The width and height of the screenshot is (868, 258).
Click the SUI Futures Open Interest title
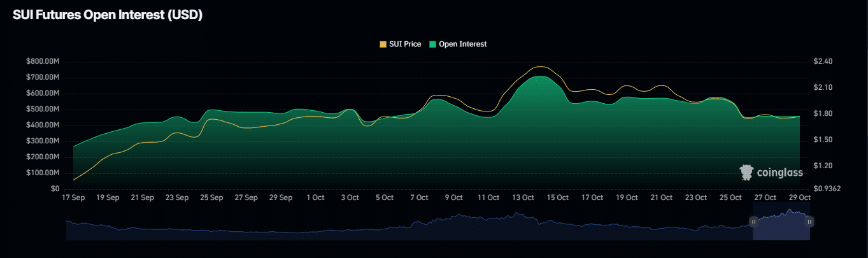tap(108, 15)
